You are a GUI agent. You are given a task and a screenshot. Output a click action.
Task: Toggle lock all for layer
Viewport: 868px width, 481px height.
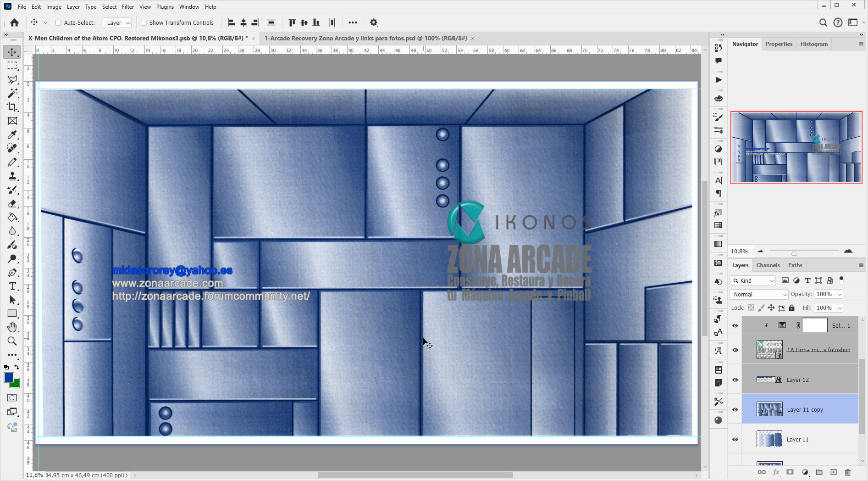coord(791,308)
